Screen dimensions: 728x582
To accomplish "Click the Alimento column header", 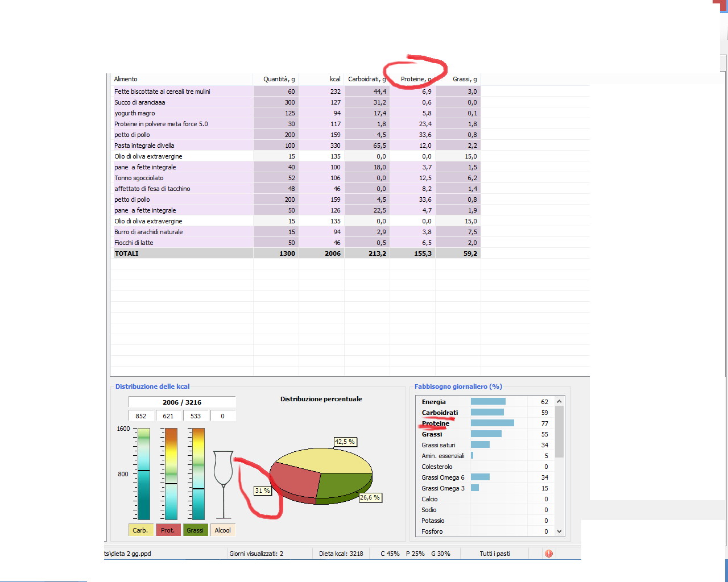I will (126, 79).
